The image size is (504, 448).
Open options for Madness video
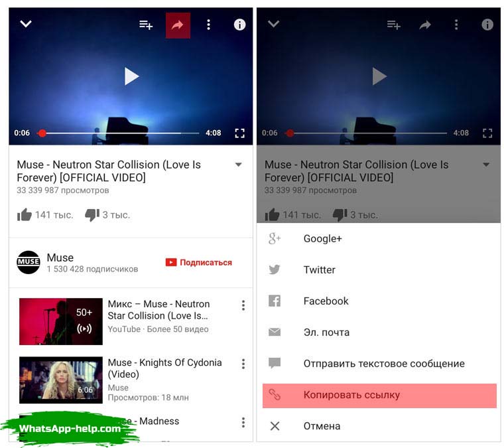coord(243,422)
